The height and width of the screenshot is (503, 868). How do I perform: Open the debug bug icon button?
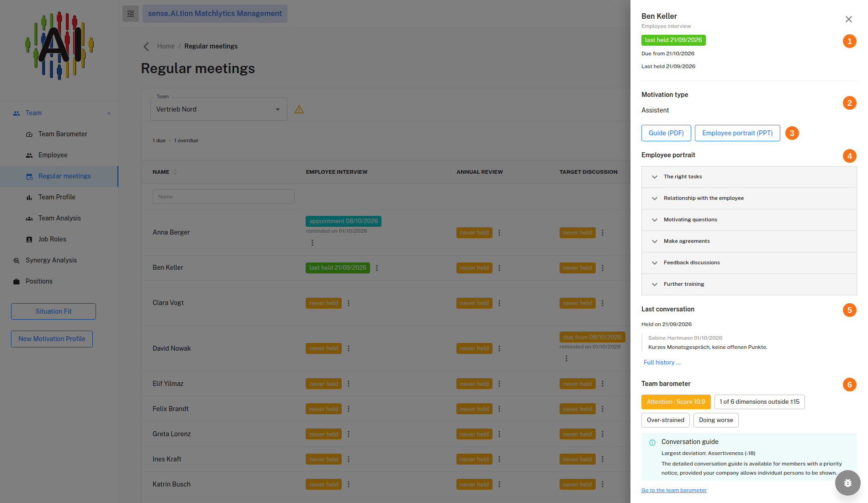[x=848, y=483]
